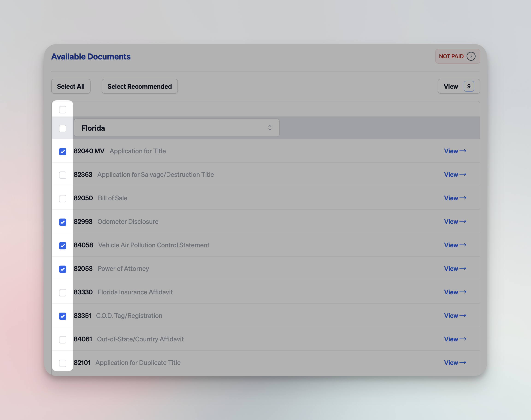Click the Select Recommended button
This screenshot has width=531, height=420.
(x=140, y=86)
